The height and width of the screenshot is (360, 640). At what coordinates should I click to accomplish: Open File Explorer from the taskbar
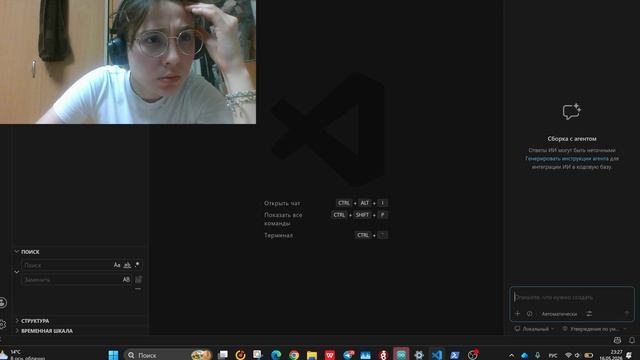[312, 355]
